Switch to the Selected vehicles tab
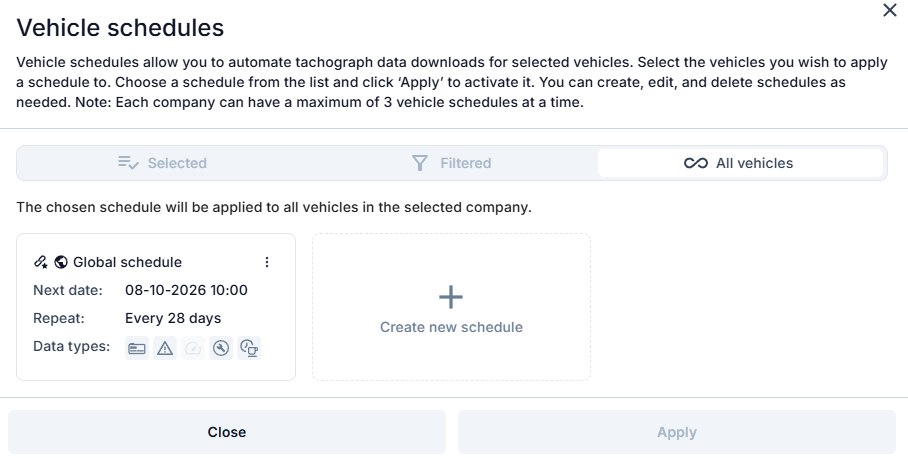This screenshot has height=458, width=908. [163, 163]
